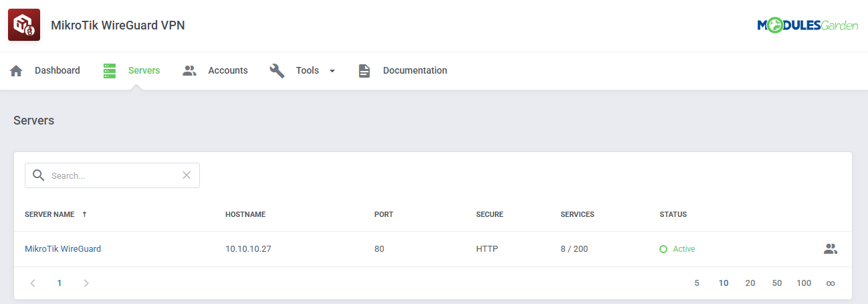Click the 8 / 200 services value
Viewport: 868px width, 304px height.
coord(574,249)
